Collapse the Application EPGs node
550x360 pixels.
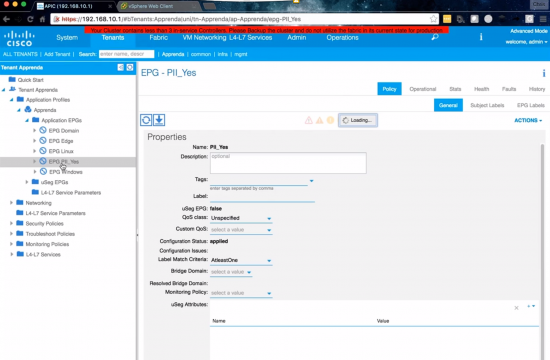point(27,120)
